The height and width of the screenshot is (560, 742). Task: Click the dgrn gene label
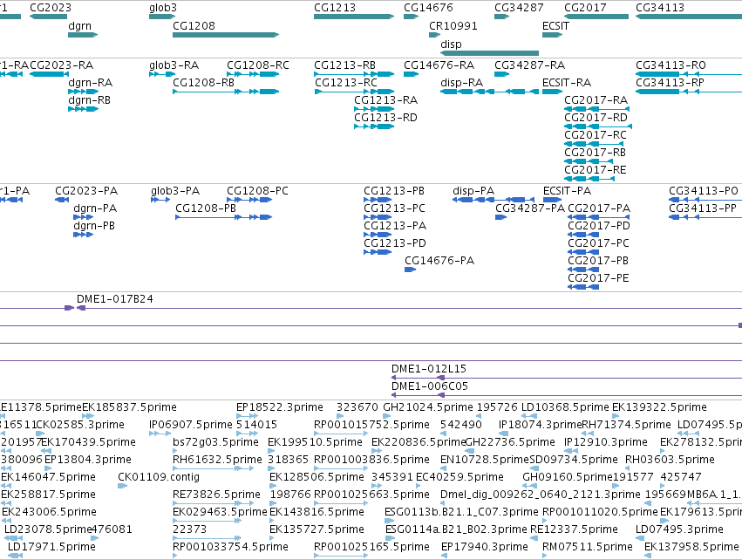[x=79, y=26]
